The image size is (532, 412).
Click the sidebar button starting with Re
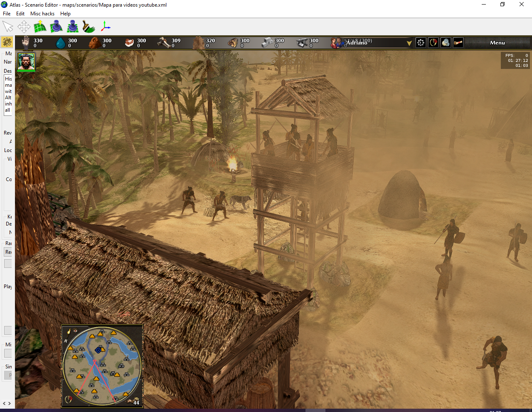coord(8,252)
